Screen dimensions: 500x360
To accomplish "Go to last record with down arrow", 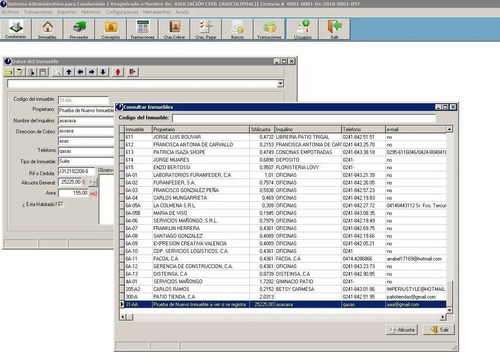I will click(x=103, y=72).
